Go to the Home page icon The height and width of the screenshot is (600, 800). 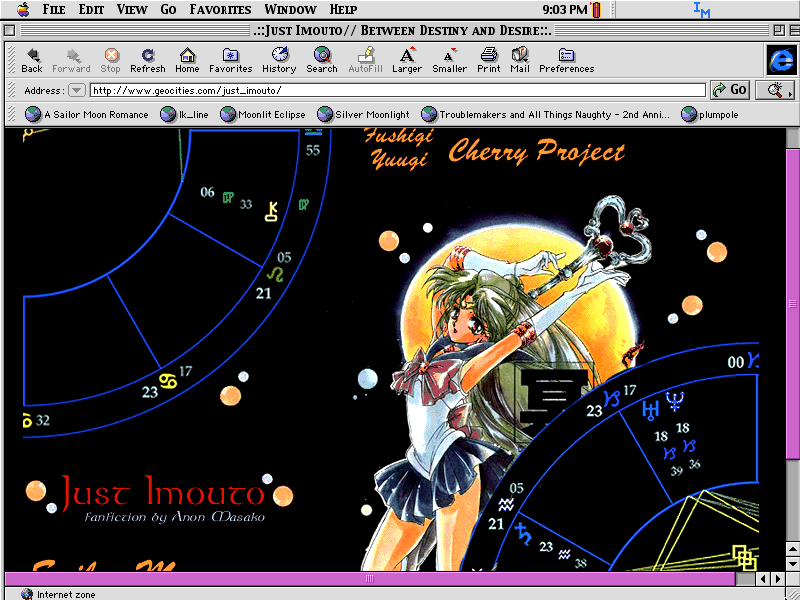click(x=187, y=60)
